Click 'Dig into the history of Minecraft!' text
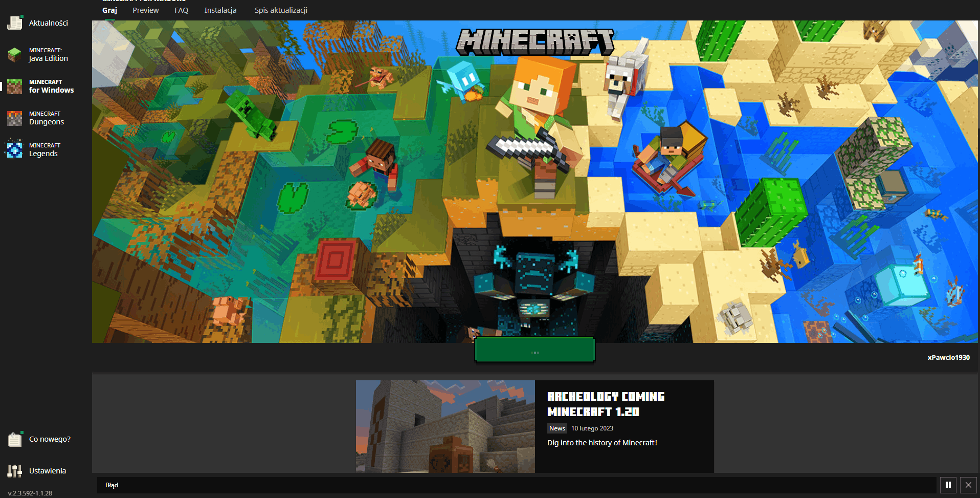 tap(602, 443)
